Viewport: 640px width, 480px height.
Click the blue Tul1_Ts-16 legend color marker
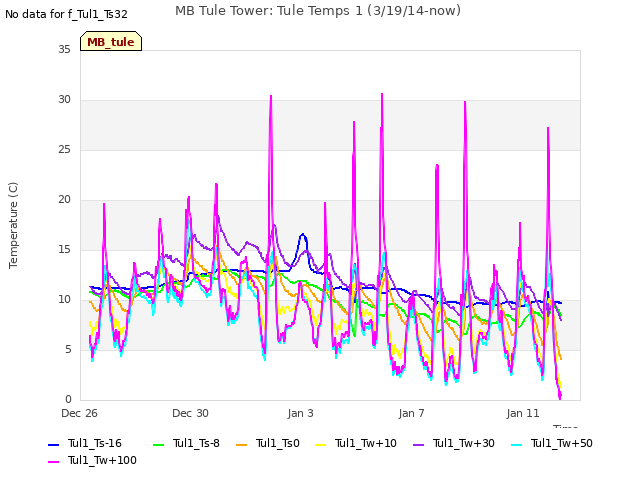click(x=53, y=444)
